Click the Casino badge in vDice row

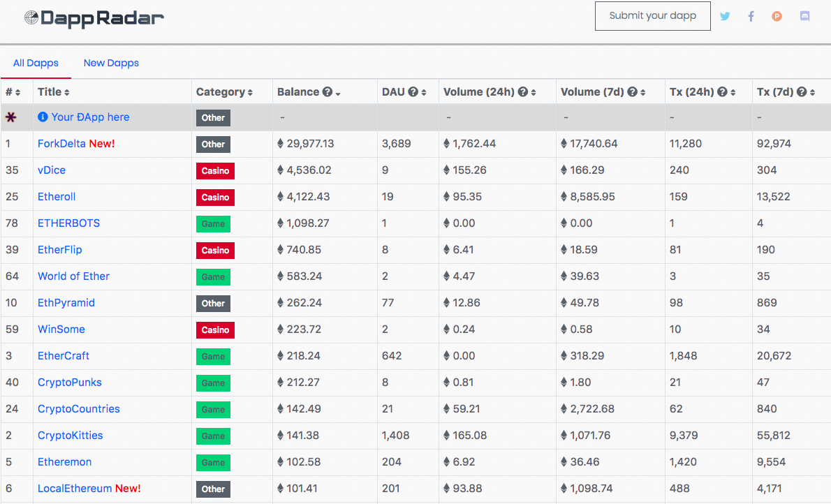(215, 170)
